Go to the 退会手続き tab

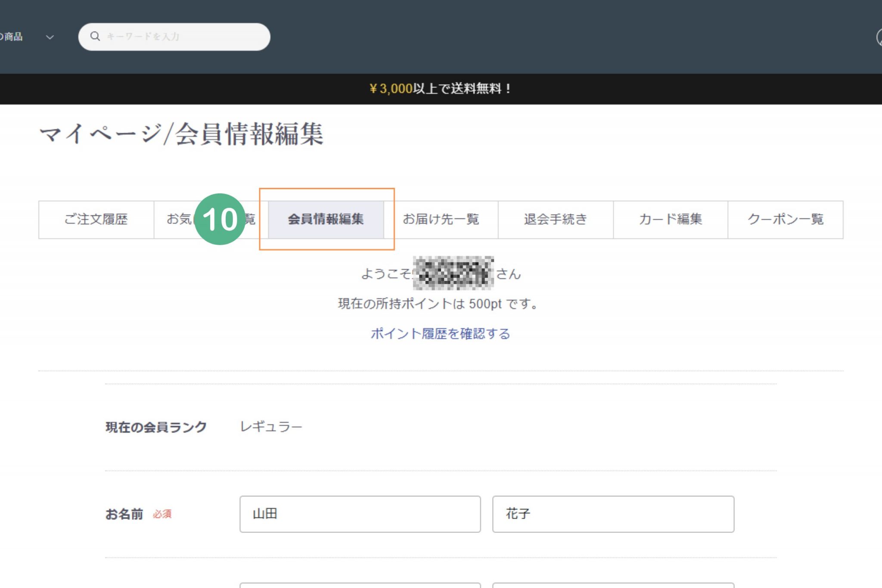(556, 220)
